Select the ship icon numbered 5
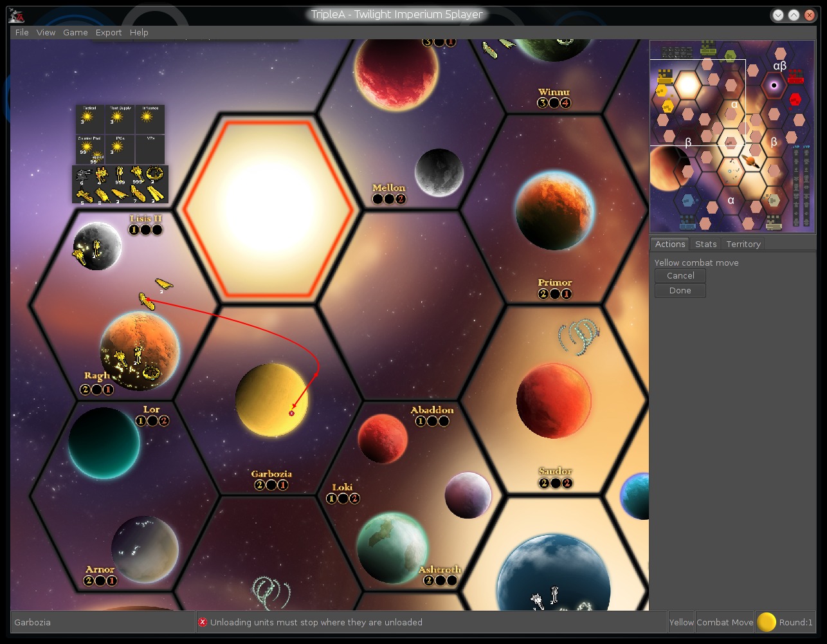The image size is (827, 644). click(84, 195)
